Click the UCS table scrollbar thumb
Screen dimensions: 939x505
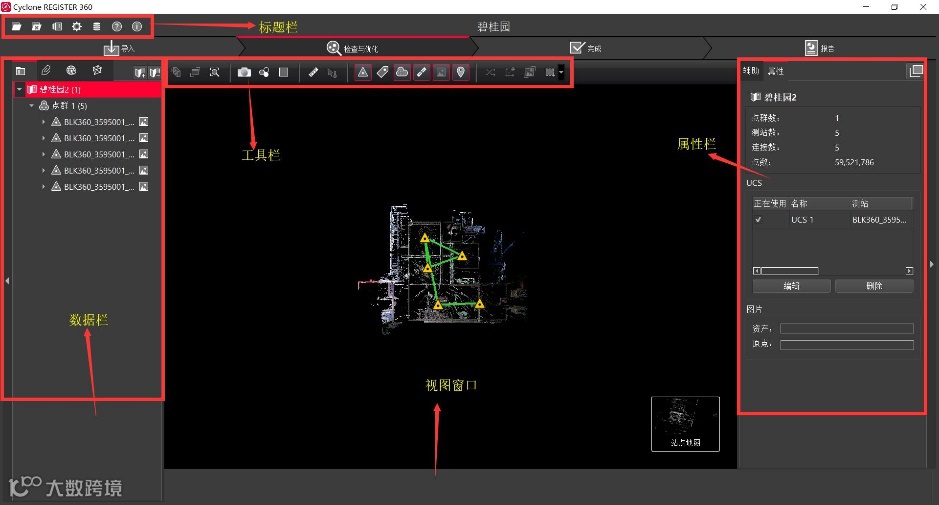[x=790, y=271]
